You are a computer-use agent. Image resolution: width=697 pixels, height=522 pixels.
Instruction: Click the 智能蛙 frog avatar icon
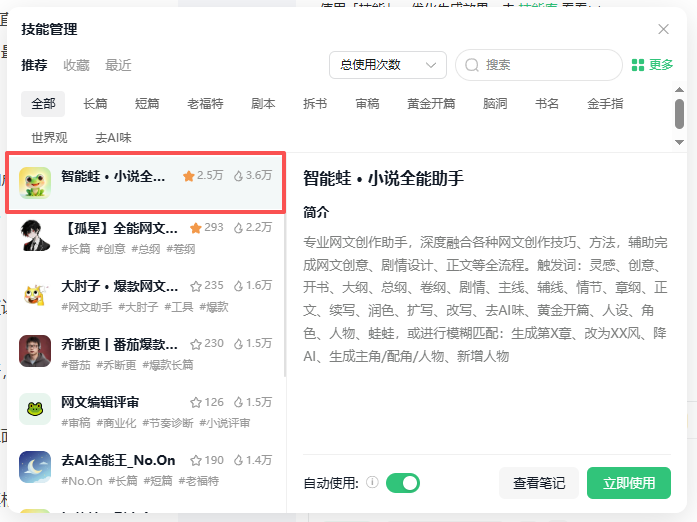point(35,182)
